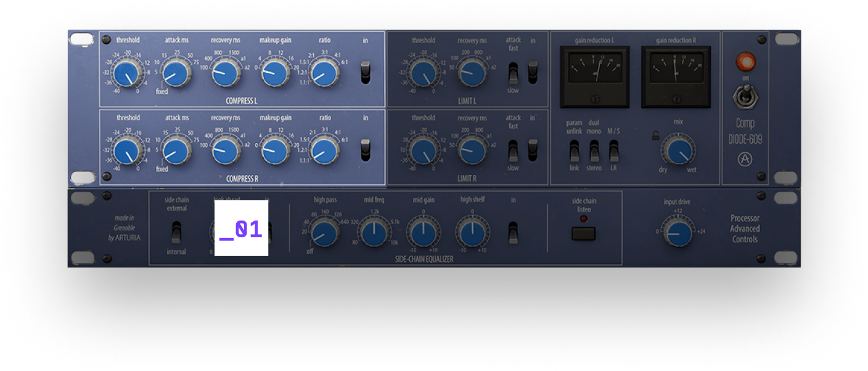Click the Compress R attack ms knob

click(176, 151)
